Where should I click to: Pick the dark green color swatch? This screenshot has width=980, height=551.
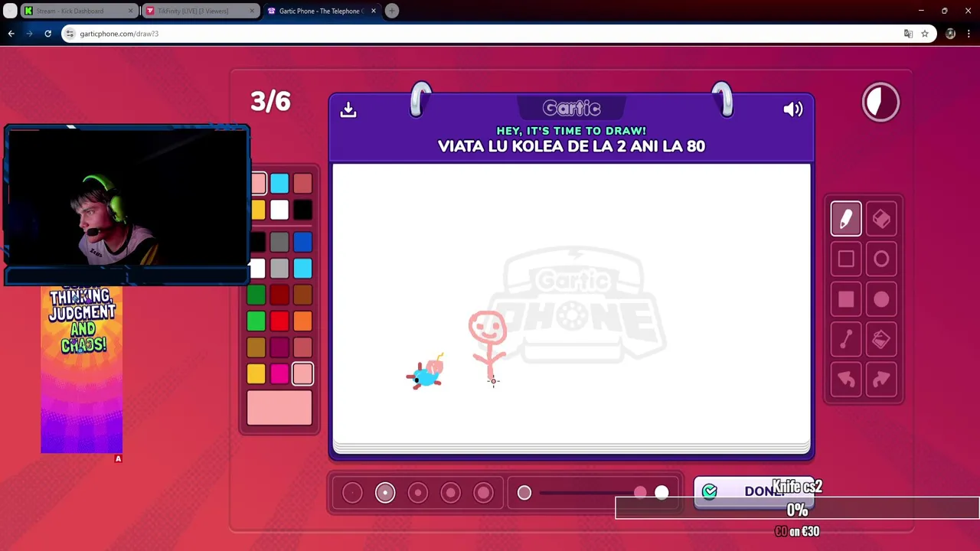point(256,295)
